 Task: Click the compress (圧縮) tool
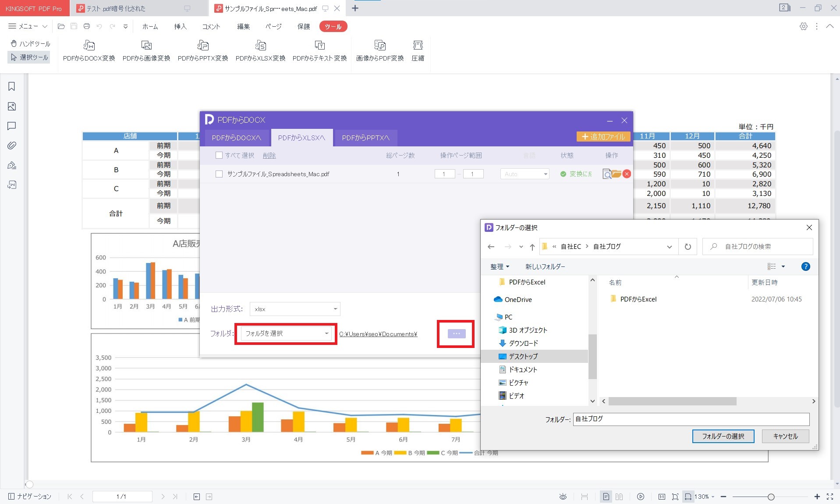coord(418,51)
